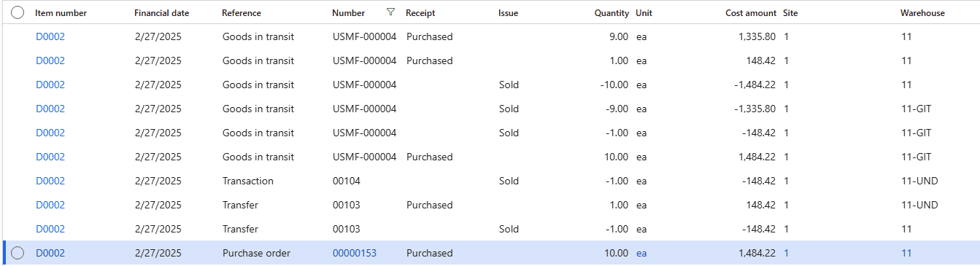Open the Unit column header
980x266 pixels.
click(644, 13)
